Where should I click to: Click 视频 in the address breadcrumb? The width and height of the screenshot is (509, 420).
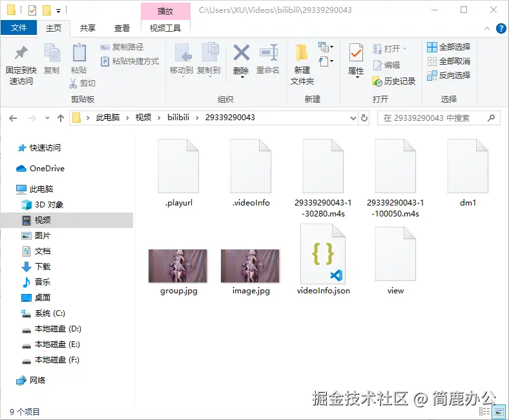click(x=143, y=118)
